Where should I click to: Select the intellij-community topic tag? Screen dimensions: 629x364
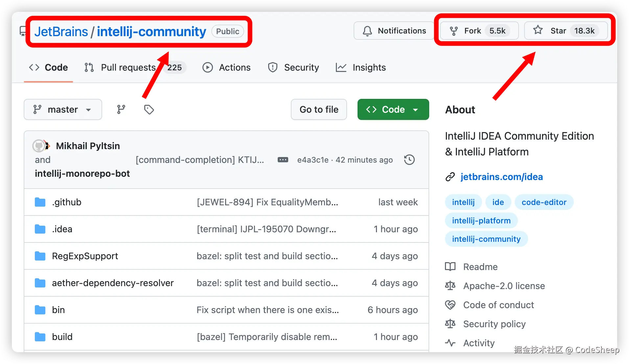coord(486,239)
